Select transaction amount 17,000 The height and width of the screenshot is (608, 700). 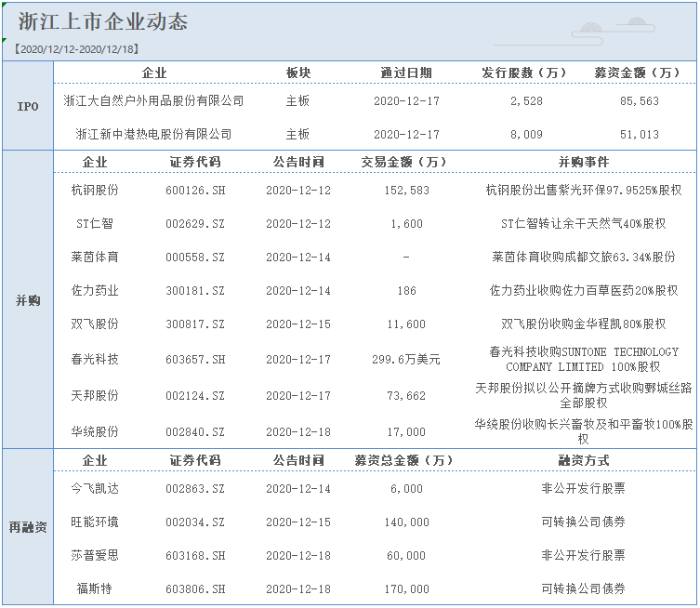point(406,431)
